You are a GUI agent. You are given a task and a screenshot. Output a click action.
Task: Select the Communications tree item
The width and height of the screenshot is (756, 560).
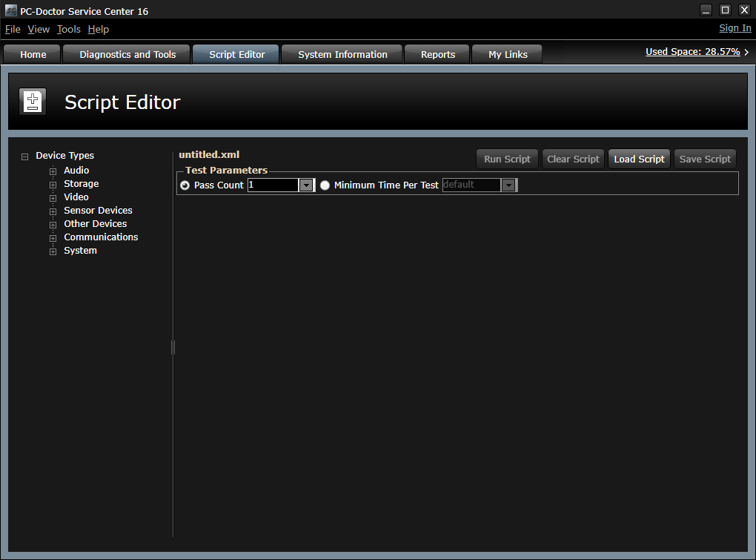(x=101, y=237)
